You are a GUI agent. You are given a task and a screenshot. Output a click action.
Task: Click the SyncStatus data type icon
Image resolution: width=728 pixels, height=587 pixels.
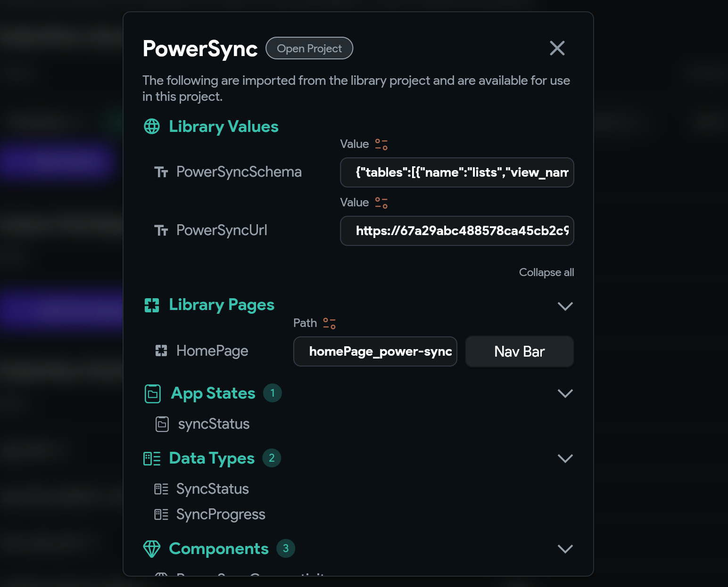coord(161,489)
